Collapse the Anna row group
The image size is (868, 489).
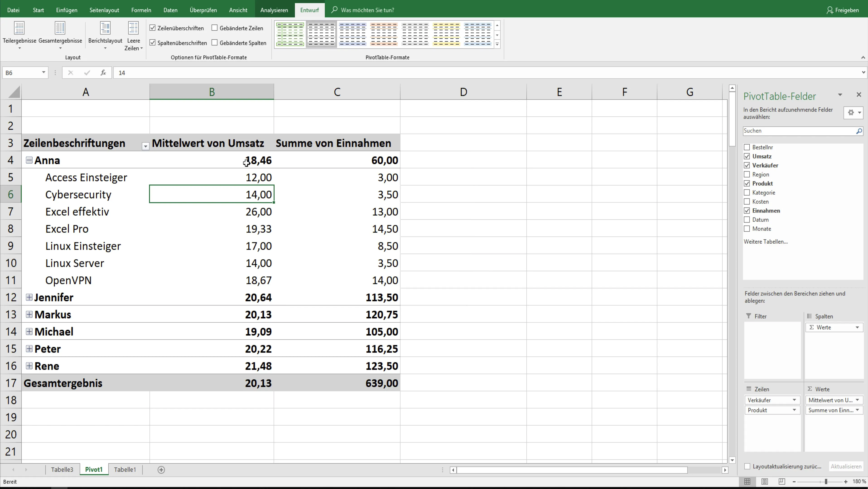[x=29, y=160]
